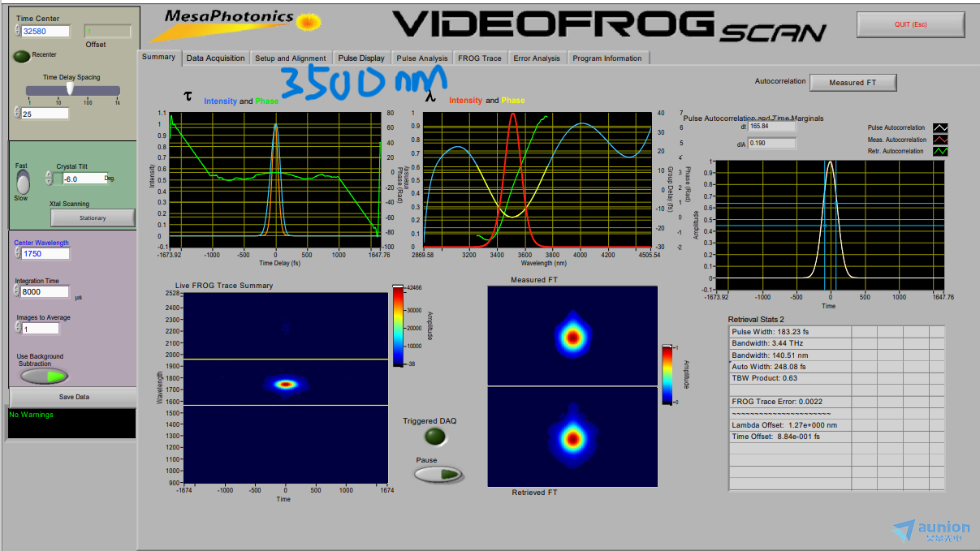Click the Center Wavelength stepper arrows

(x=18, y=253)
